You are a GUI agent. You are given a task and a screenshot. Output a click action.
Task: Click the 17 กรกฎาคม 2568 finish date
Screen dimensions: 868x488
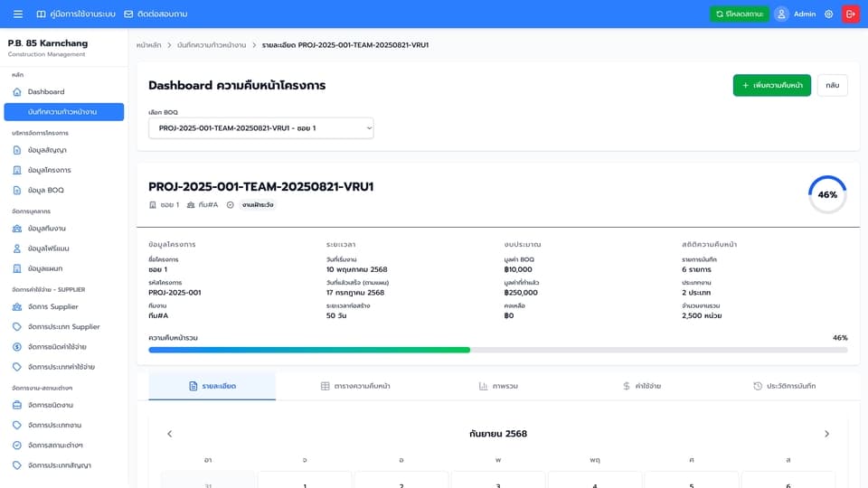coord(354,293)
